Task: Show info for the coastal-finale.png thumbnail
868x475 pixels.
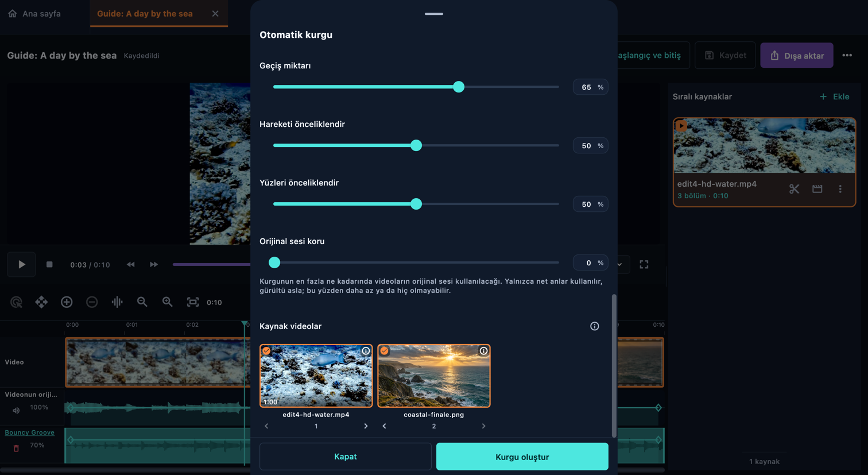Action: [483, 351]
